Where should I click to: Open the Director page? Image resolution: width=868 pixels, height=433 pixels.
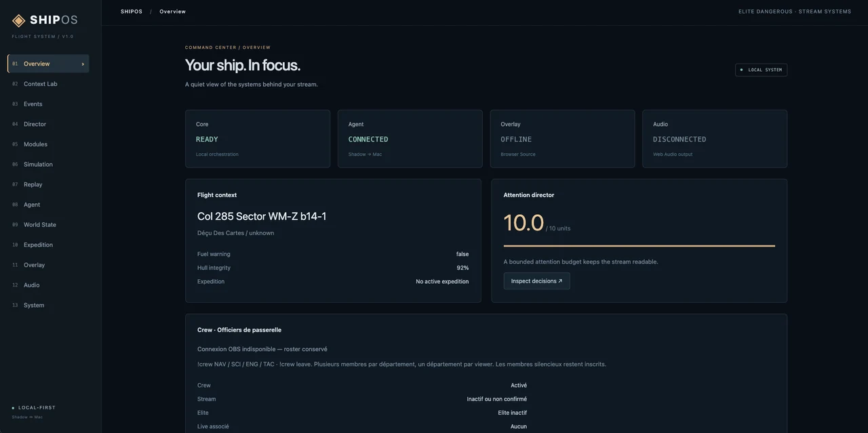click(x=48, y=124)
